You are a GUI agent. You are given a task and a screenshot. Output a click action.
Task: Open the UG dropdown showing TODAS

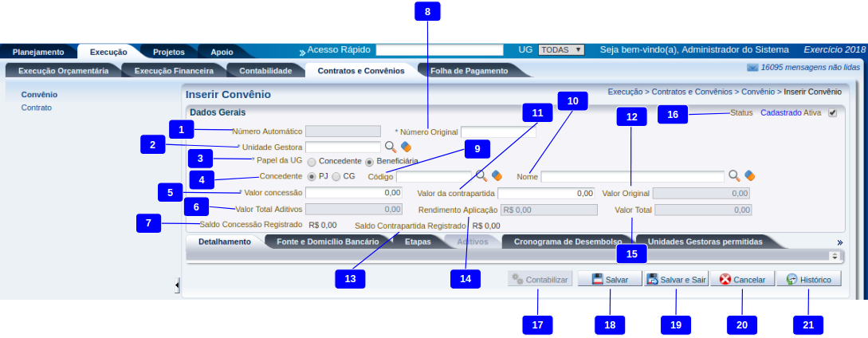[x=561, y=49]
